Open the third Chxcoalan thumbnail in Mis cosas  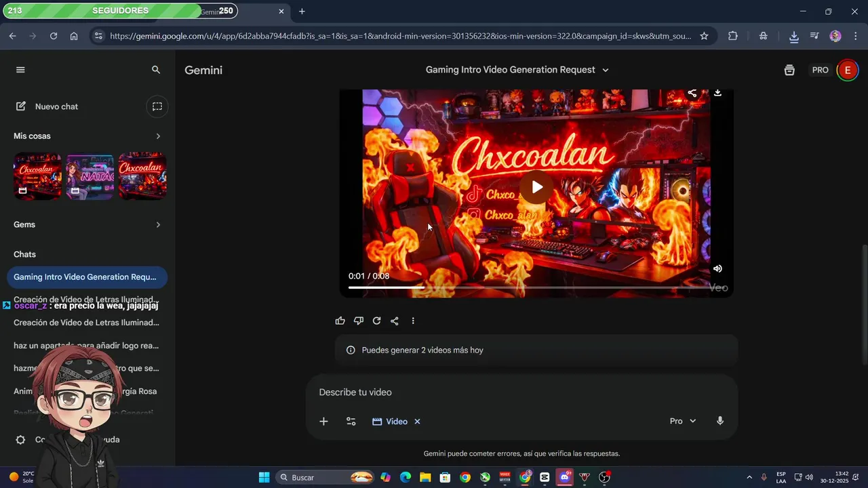(142, 176)
